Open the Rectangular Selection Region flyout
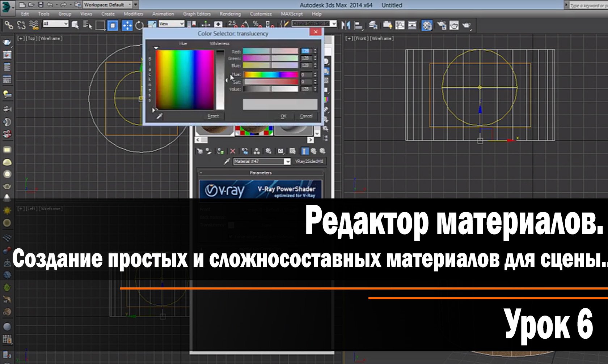 point(100,25)
